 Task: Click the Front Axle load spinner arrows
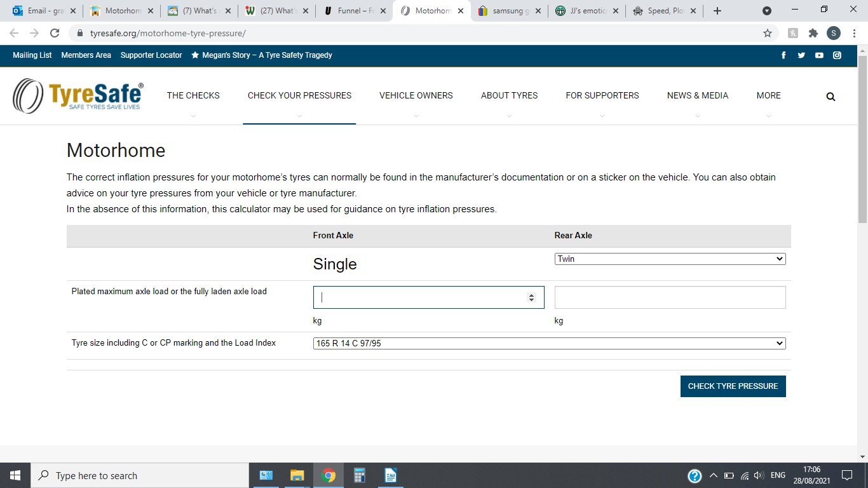(x=532, y=297)
